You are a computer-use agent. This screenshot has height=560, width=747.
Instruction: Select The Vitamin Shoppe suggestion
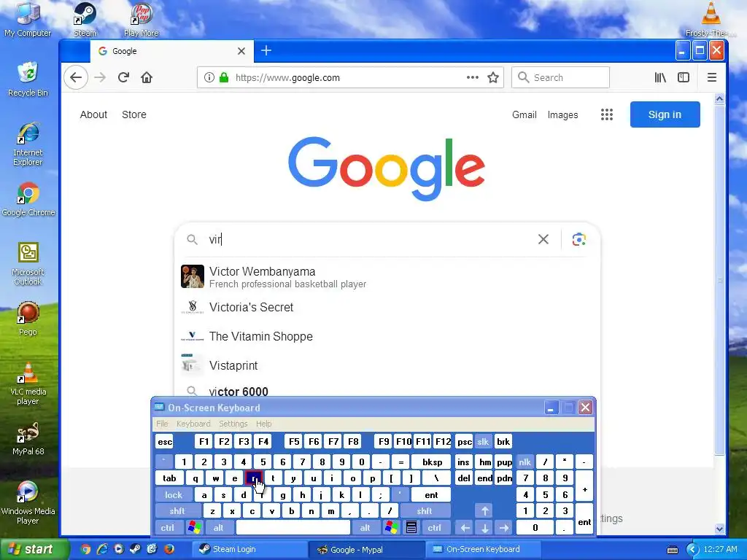(x=387, y=336)
